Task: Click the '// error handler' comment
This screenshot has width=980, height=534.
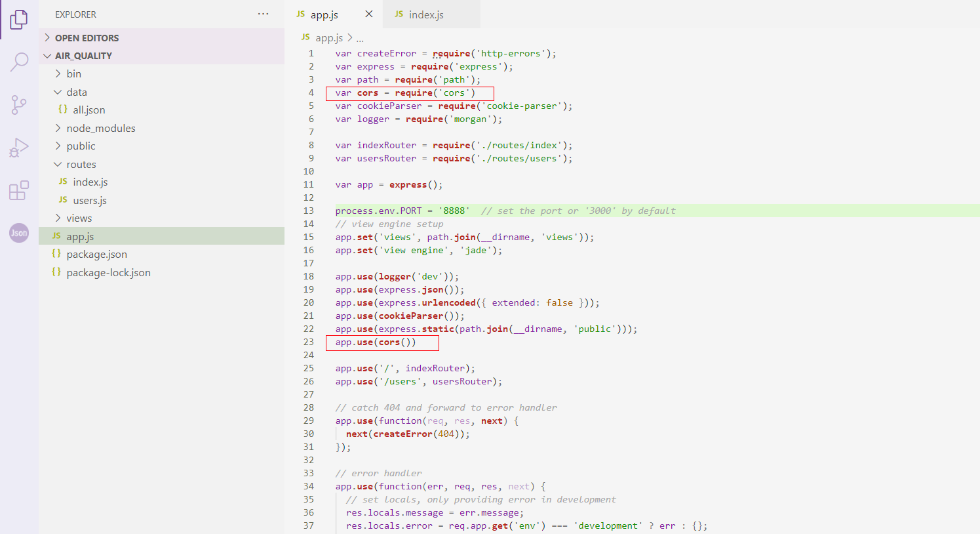Action: pyautogui.click(x=379, y=473)
